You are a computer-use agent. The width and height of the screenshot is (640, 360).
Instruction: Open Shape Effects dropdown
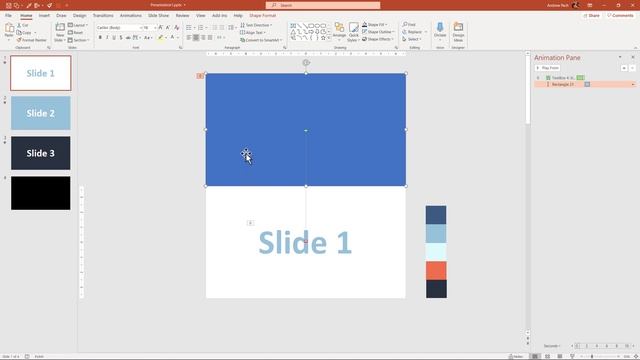[x=378, y=39]
